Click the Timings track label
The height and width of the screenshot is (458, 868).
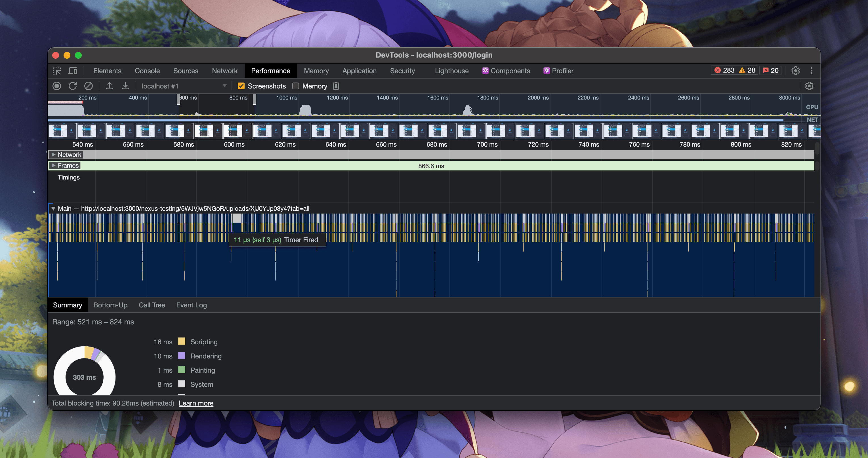(68, 177)
